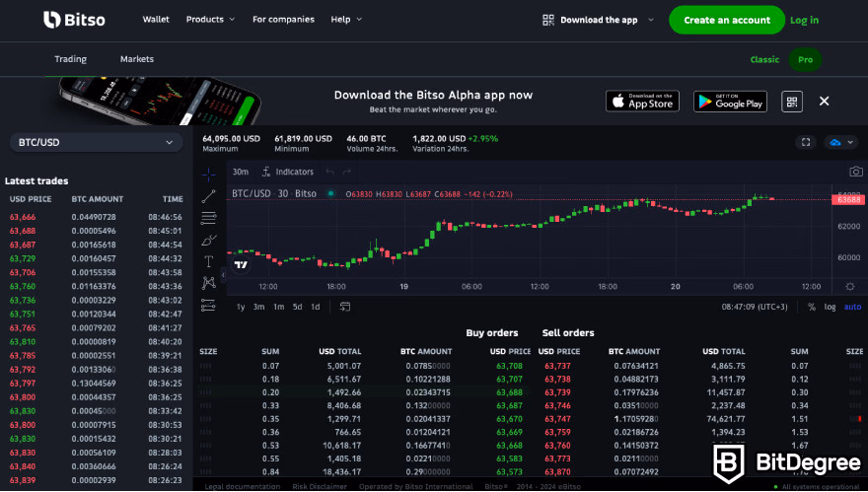Click the 08:47:09 (UTC+3) timezone

click(754, 307)
